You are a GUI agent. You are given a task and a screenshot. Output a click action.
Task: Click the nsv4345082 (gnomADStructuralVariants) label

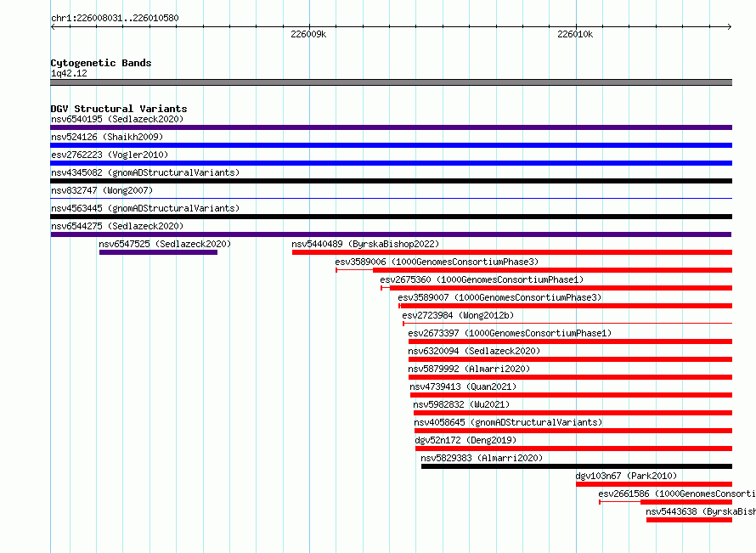pyautogui.click(x=145, y=172)
